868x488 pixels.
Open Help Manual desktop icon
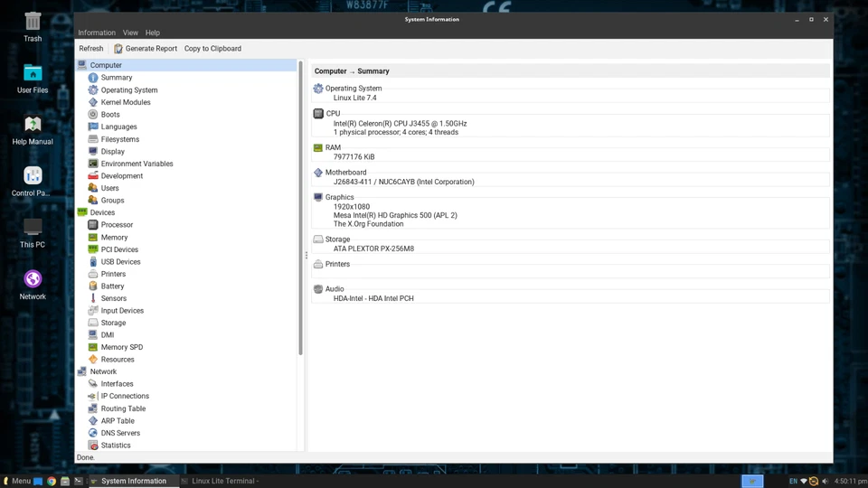point(33,130)
